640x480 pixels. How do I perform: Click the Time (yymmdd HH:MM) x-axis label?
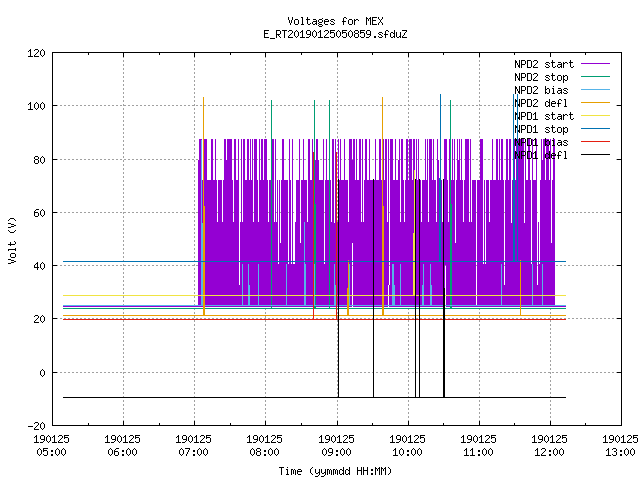(x=335, y=471)
